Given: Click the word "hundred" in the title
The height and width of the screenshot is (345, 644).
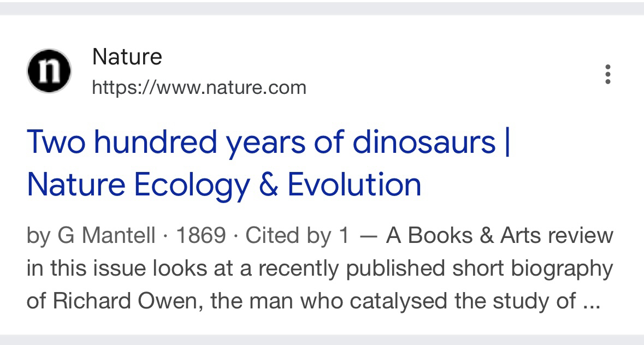Looking at the screenshot, I should 156,141.
